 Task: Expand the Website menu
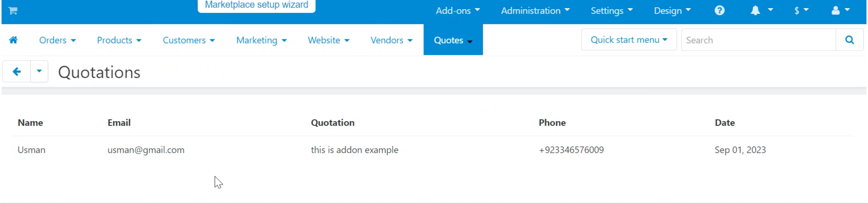coord(329,40)
